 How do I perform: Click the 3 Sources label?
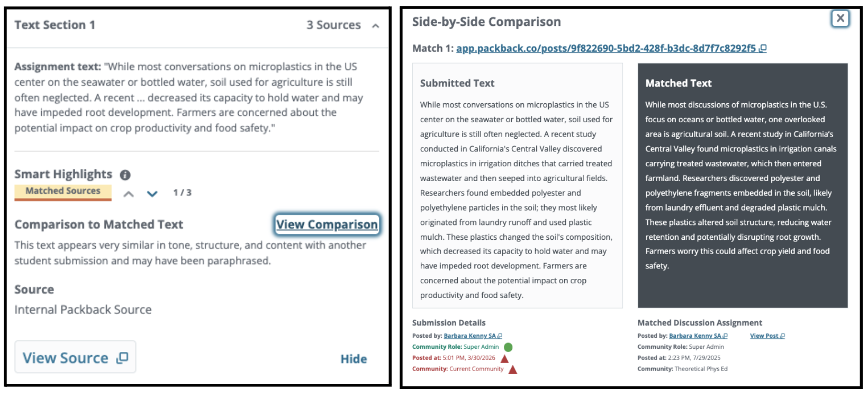click(333, 25)
